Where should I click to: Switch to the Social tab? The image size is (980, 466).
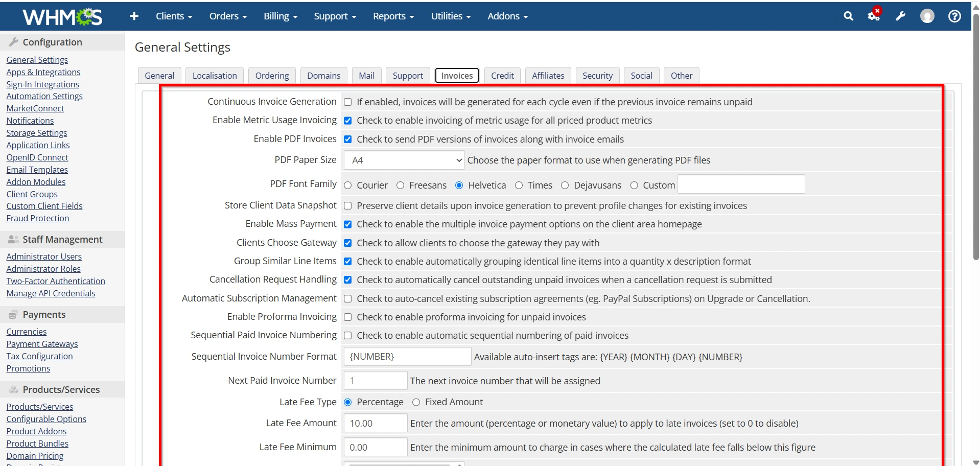[x=642, y=76]
